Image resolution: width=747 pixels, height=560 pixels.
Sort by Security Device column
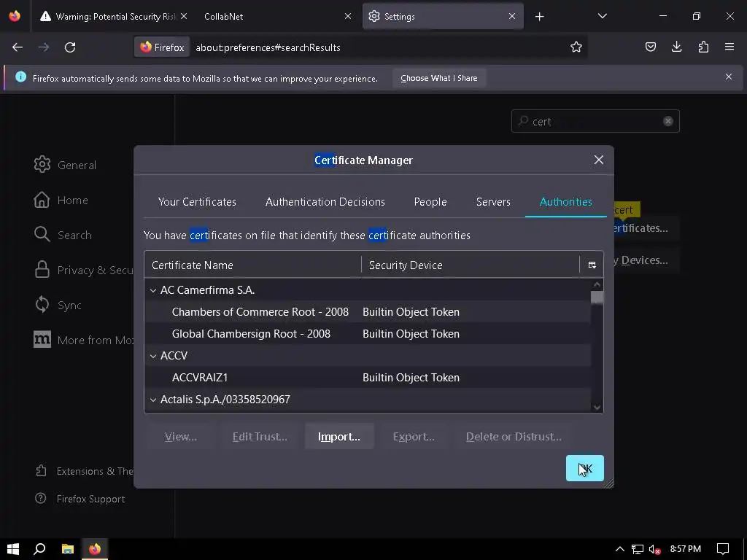tap(471, 265)
